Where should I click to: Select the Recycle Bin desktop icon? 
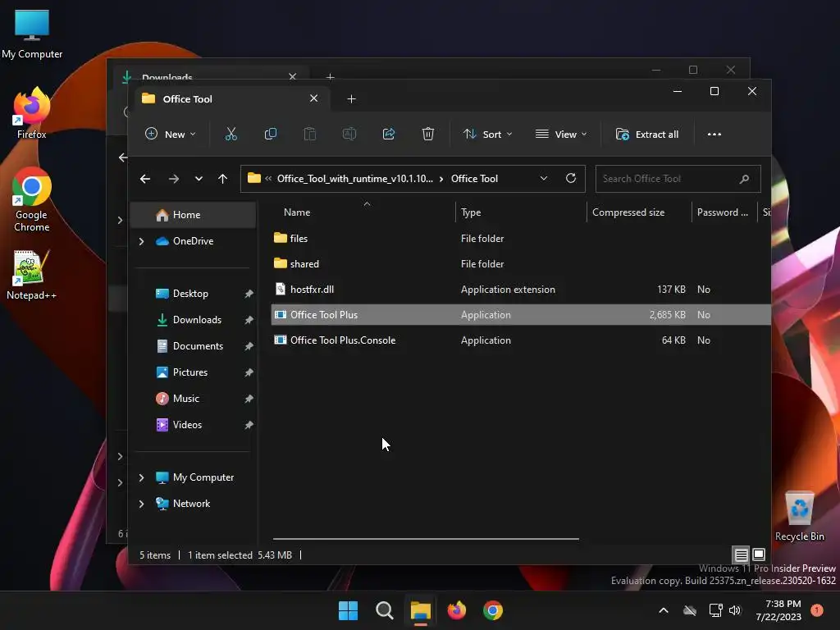coord(799,517)
